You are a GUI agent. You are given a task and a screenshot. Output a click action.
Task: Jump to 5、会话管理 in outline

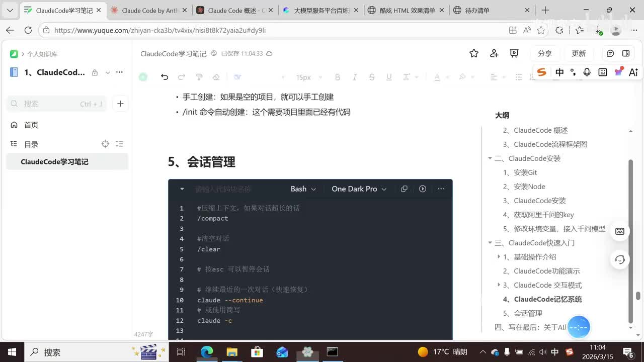522,313
